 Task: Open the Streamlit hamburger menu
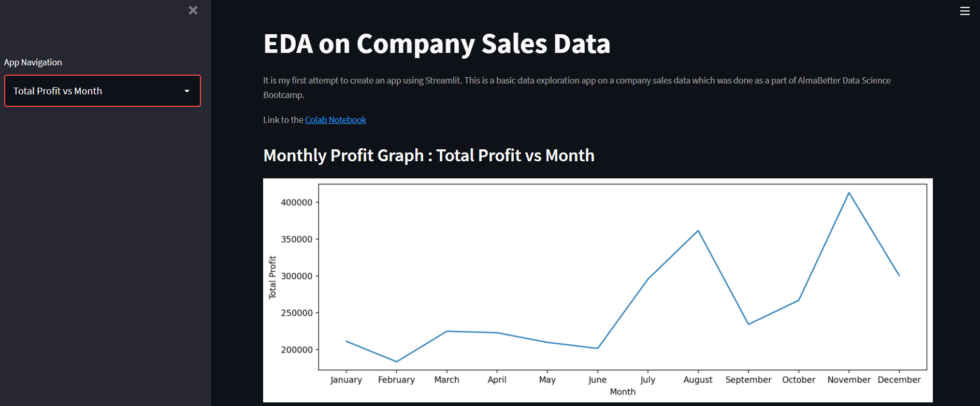(x=964, y=10)
